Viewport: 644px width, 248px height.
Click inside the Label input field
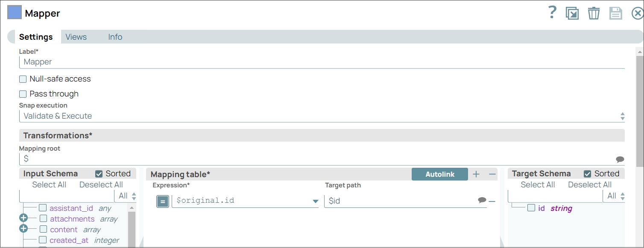click(x=171, y=61)
